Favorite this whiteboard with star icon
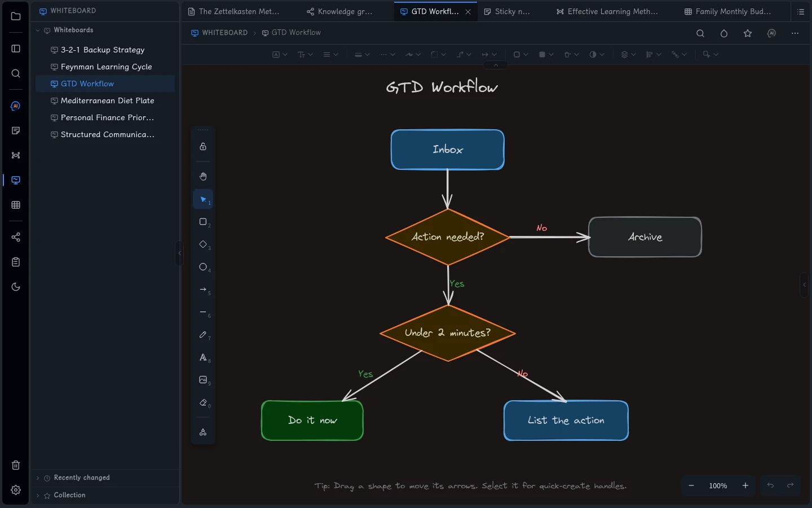The width and height of the screenshot is (812, 508). 748,33
